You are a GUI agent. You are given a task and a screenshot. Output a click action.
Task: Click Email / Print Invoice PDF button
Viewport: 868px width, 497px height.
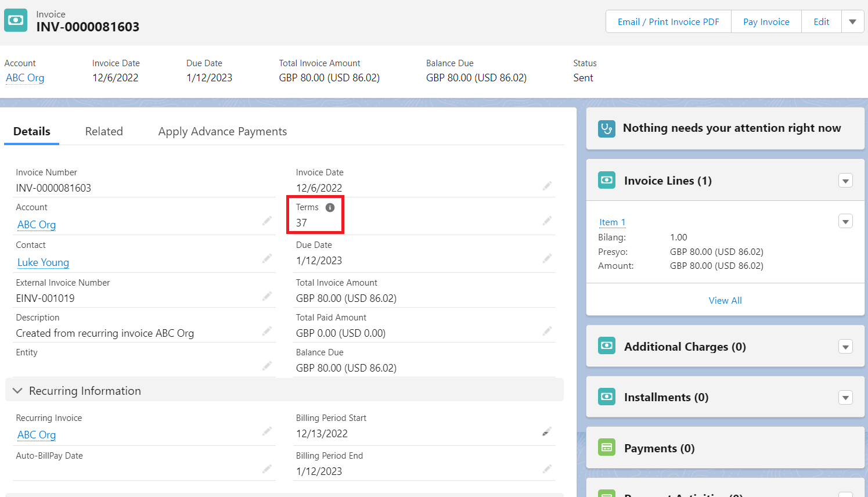point(668,22)
